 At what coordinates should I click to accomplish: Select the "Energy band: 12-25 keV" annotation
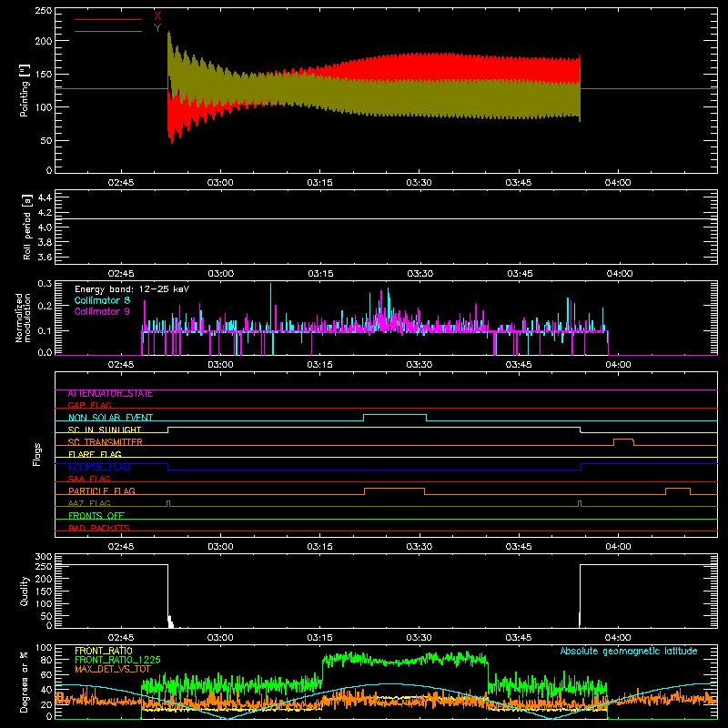point(132,289)
